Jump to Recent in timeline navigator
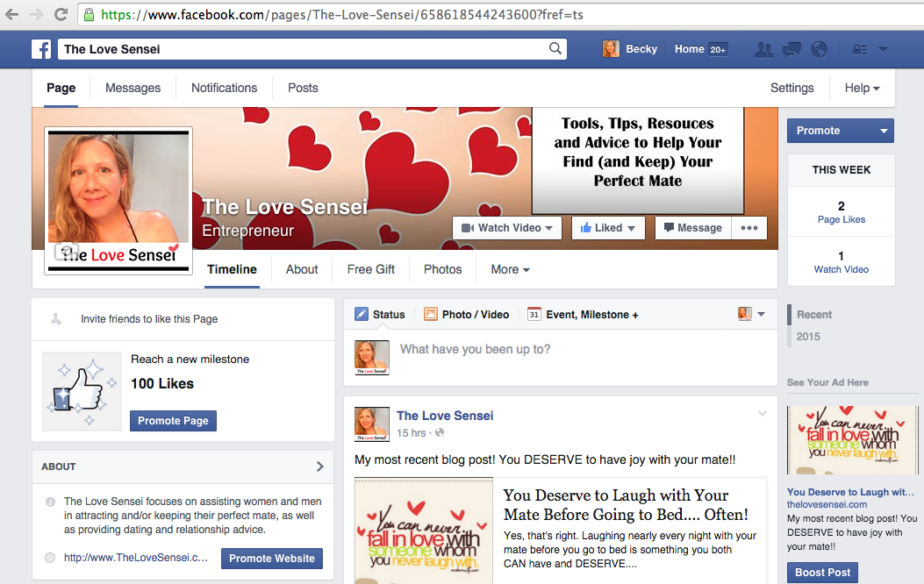The width and height of the screenshot is (924, 584). click(814, 315)
